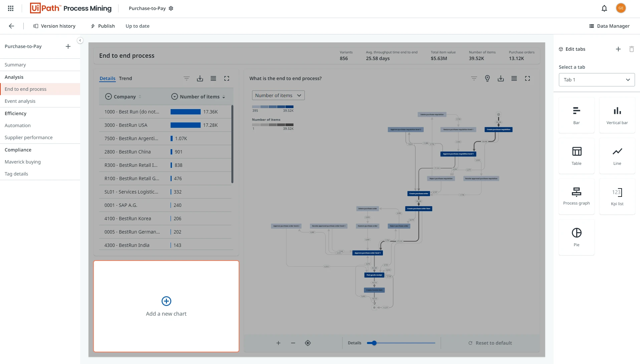Add a new tab with plus icon
The height and width of the screenshot is (364, 640).
pyautogui.click(x=618, y=49)
